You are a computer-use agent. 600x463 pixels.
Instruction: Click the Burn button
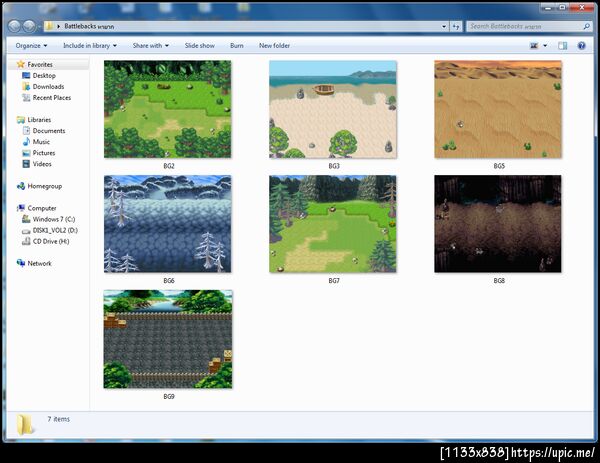tap(236, 46)
